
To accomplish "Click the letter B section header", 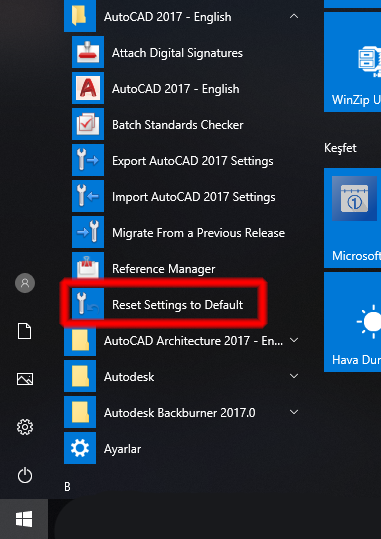I will 67,486.
